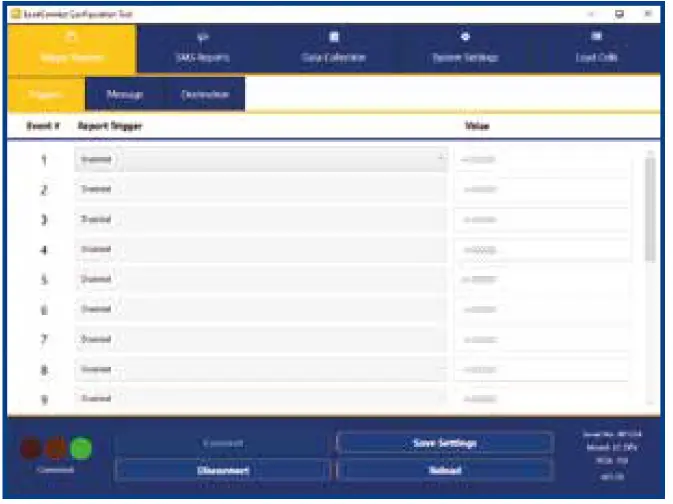
Task: Click the Value field for event 2
Action: click(x=543, y=189)
